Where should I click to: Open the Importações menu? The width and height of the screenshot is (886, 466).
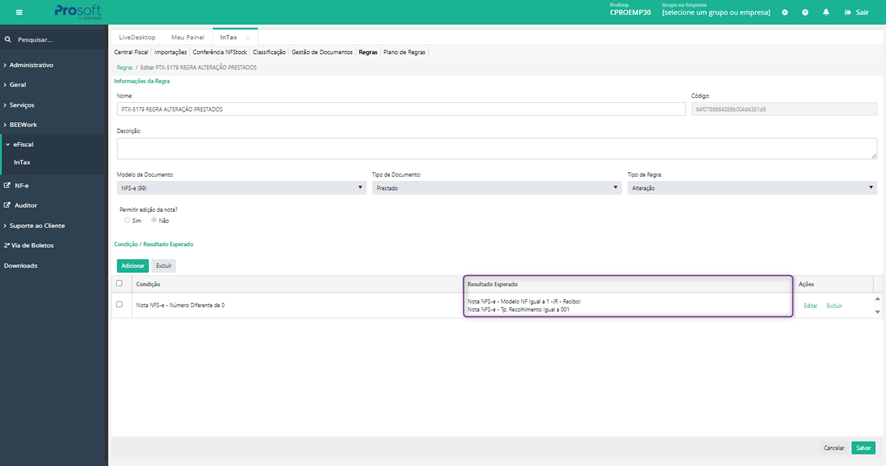[x=171, y=52]
